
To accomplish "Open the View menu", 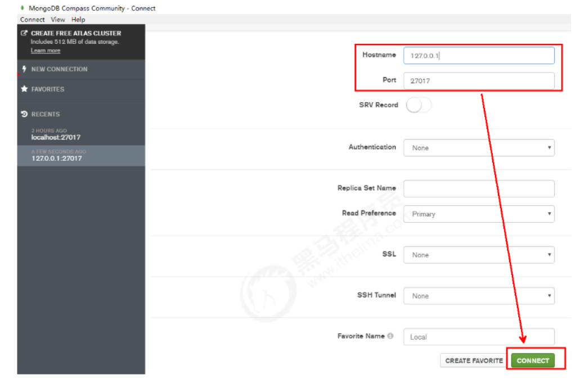I will (58, 19).
